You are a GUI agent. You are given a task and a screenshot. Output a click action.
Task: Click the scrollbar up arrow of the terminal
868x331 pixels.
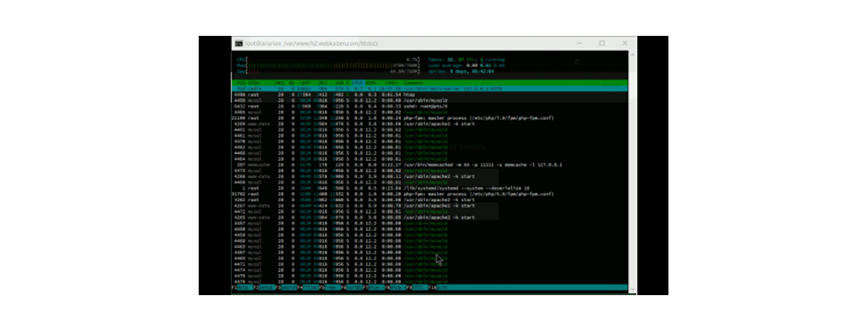(x=632, y=55)
